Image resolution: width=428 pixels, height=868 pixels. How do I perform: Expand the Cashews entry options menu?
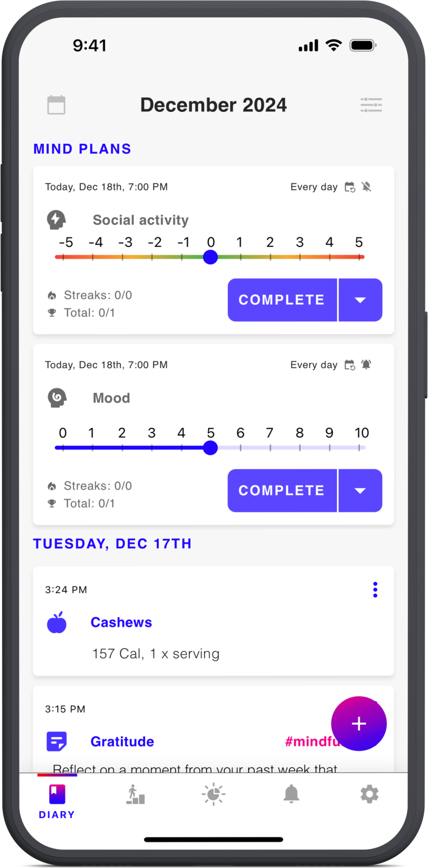coord(375,590)
